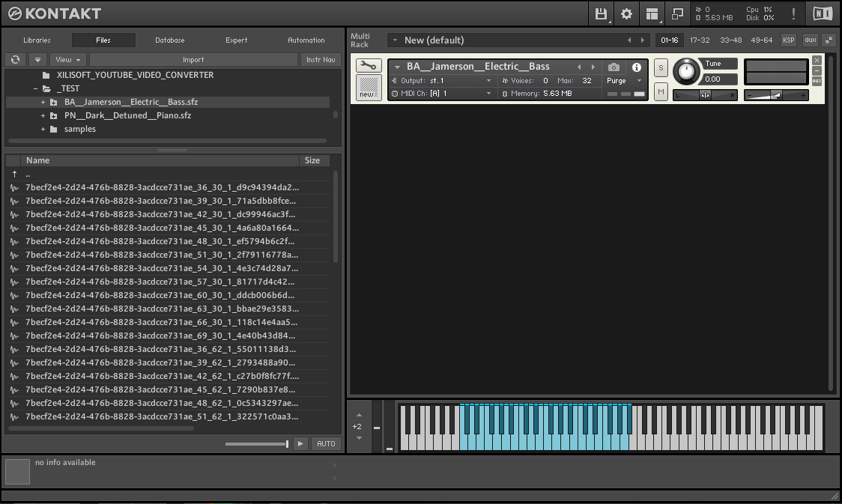This screenshot has width=842, height=504.
Task: Sort files by Size column
Action: click(314, 160)
